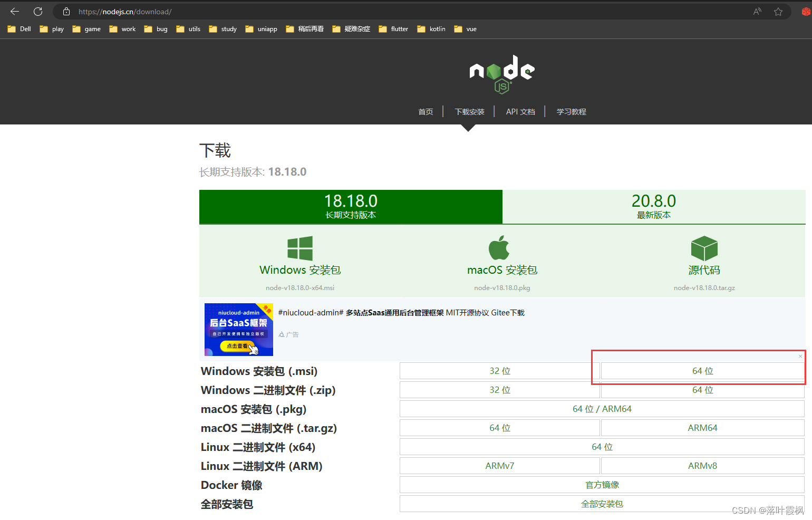
Task: Click the site lock icon in address bar
Action: pos(66,12)
